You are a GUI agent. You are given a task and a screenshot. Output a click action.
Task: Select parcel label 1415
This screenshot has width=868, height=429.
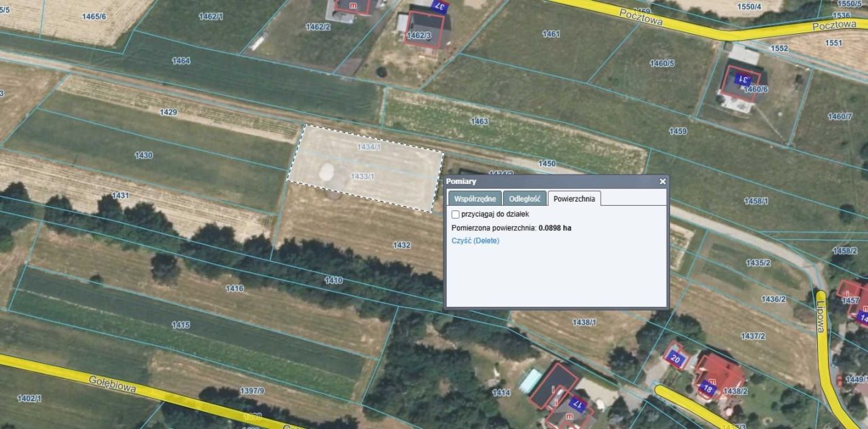(x=181, y=324)
